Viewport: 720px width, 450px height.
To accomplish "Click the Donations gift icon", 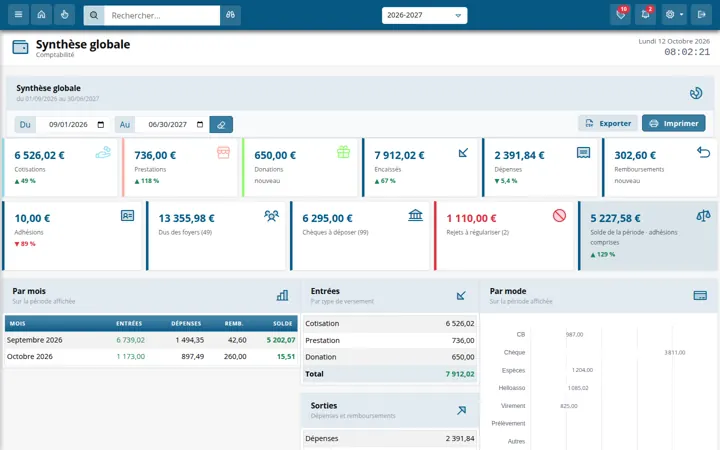I will tap(343, 152).
